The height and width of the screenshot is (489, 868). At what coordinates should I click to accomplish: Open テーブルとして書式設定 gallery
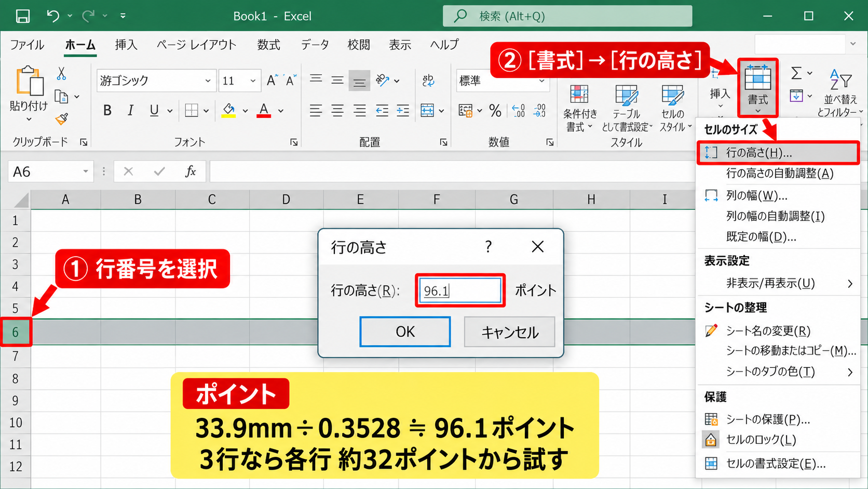pyautogui.click(x=627, y=108)
